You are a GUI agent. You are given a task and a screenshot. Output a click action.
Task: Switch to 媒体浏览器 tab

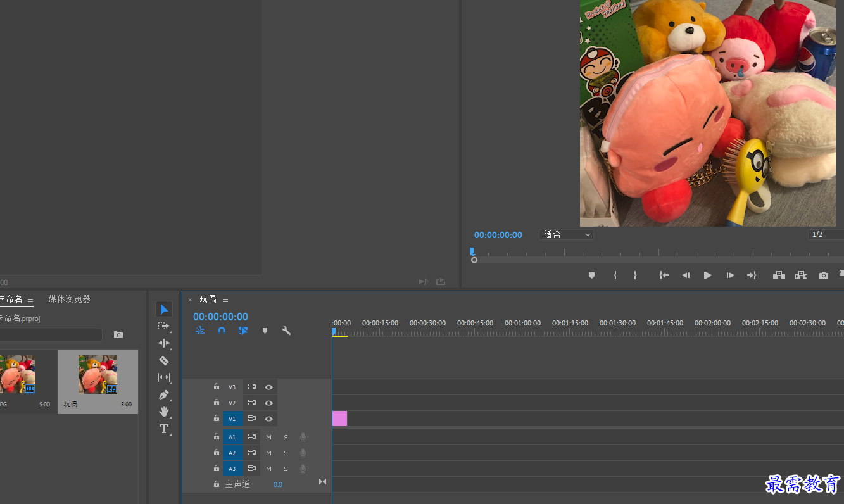coord(70,299)
